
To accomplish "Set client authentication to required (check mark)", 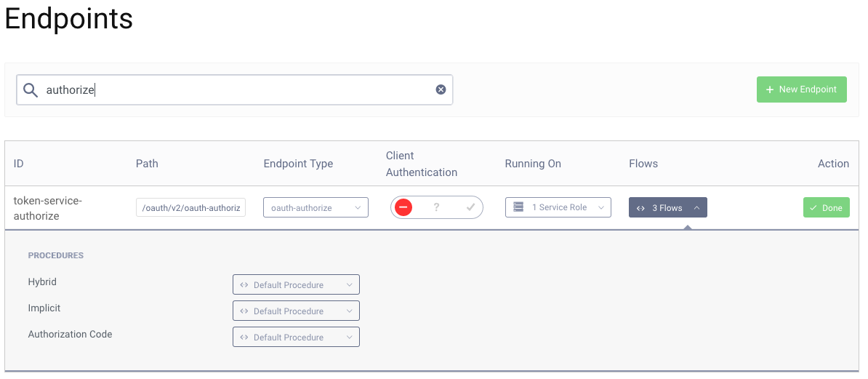I will (x=470, y=207).
